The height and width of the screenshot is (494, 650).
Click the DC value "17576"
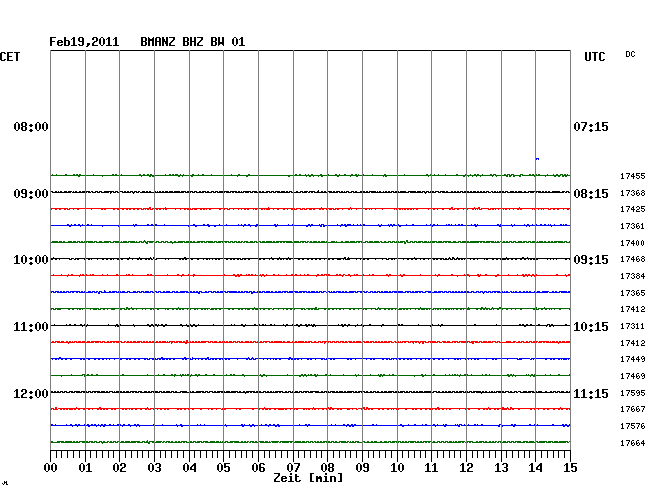coord(633,426)
